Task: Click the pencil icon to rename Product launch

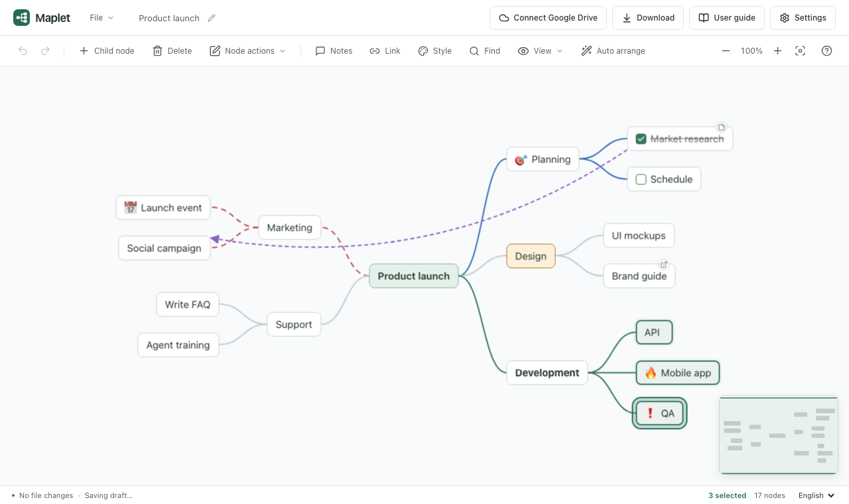Action: coord(212,18)
